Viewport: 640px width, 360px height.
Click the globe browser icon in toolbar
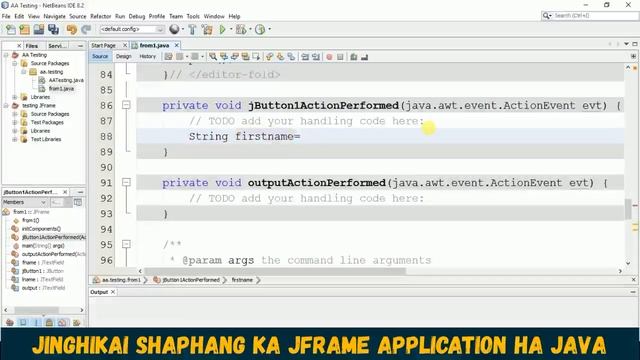click(x=174, y=29)
